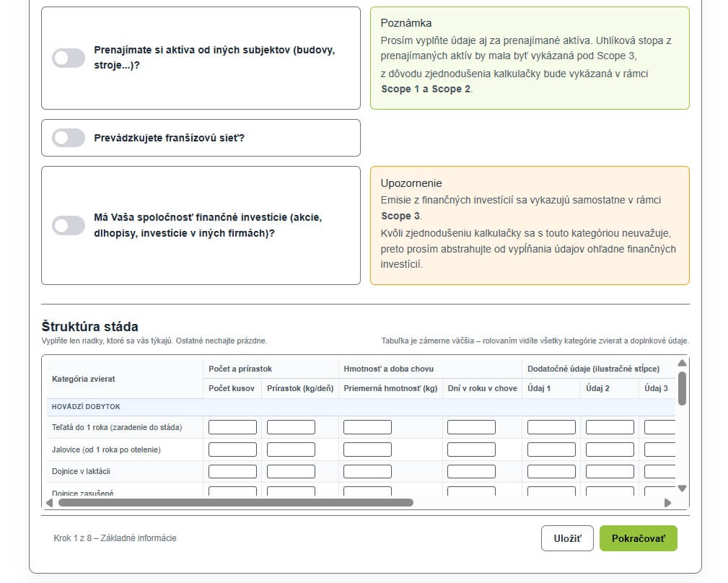Click the Hovädzí dobytok group row
This screenshot has width=728, height=583.
86,407
